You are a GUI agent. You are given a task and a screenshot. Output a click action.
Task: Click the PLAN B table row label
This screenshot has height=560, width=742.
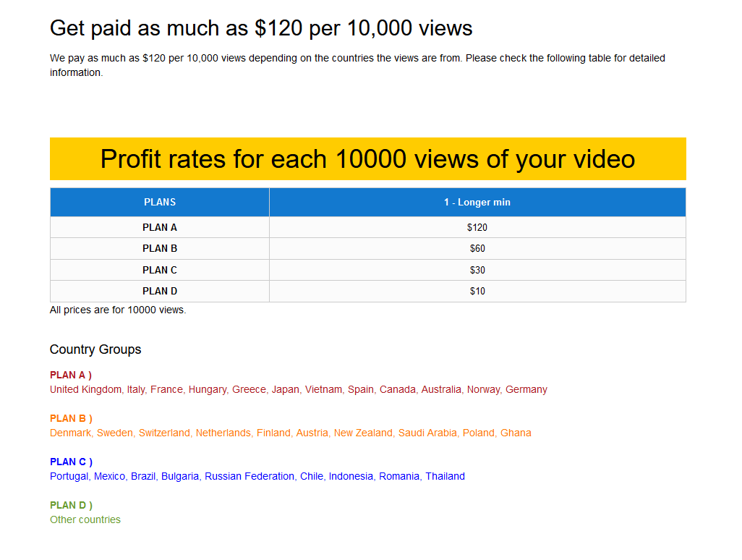160,248
